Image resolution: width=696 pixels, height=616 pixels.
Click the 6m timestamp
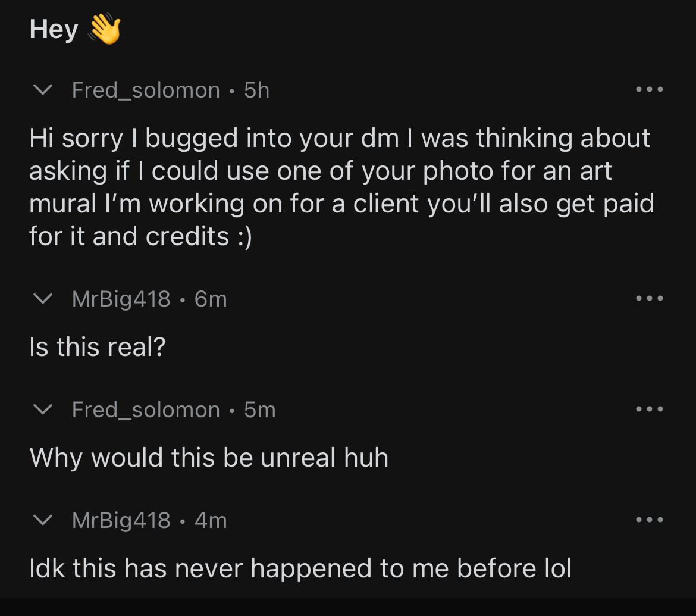[211, 298]
